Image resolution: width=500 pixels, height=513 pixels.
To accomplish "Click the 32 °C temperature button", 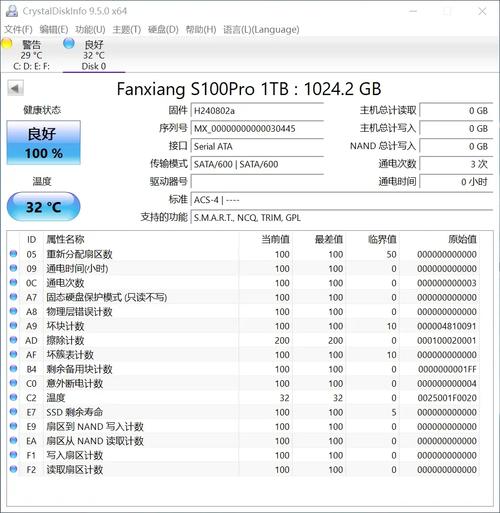I will (44, 207).
